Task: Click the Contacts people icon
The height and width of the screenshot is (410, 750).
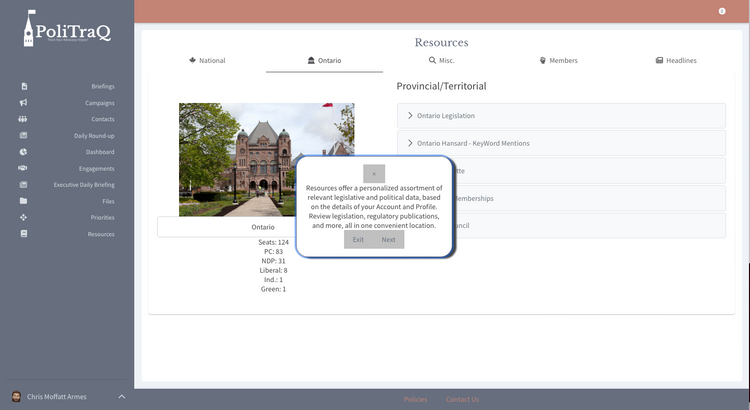Action: [24, 119]
